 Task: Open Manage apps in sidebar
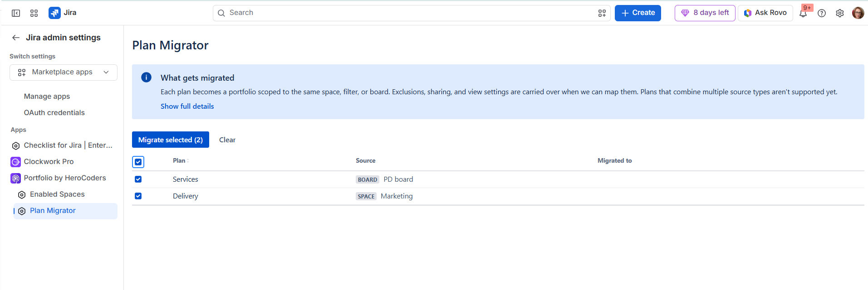[x=47, y=97]
